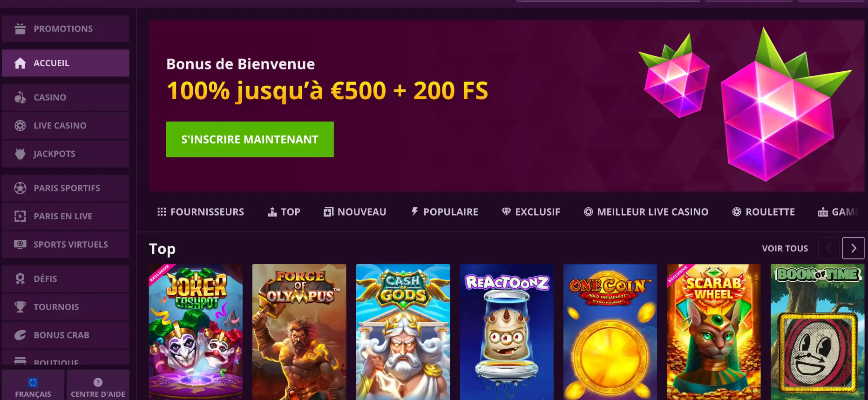Screen dimensions: 868x400
Task: Open Centre d'aide question mark icon
Action: pyautogui.click(x=98, y=382)
